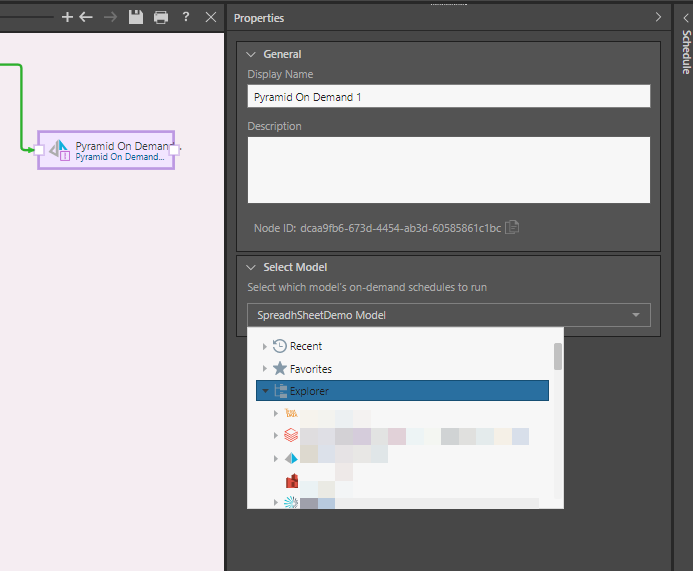Expand the Favorites tree node
Screen dimensions: 693x571
265,369
